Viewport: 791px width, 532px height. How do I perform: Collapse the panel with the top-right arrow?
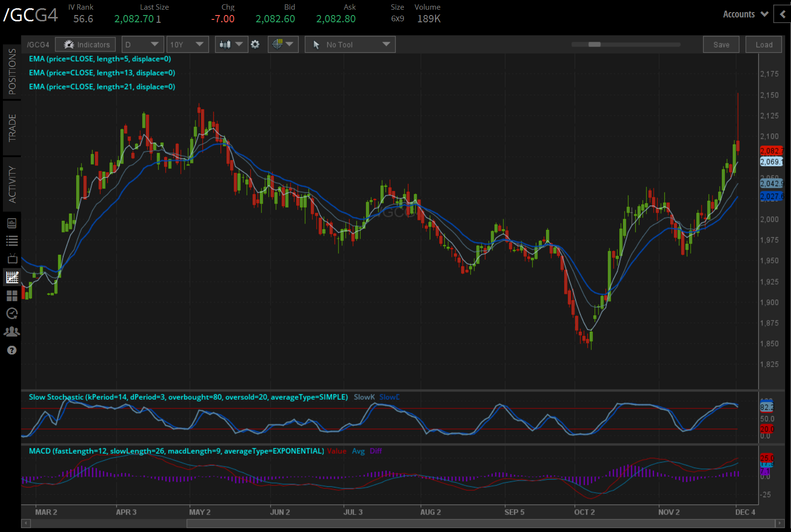pos(782,15)
